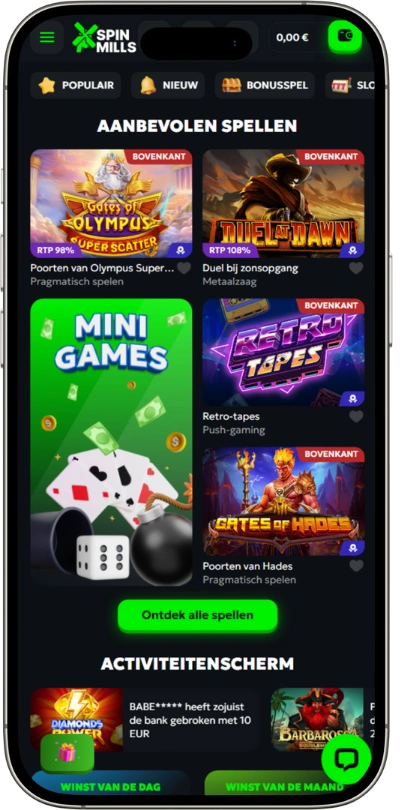Click the Ontdek alle spellen button
The height and width of the screenshot is (810, 400).
tap(197, 615)
